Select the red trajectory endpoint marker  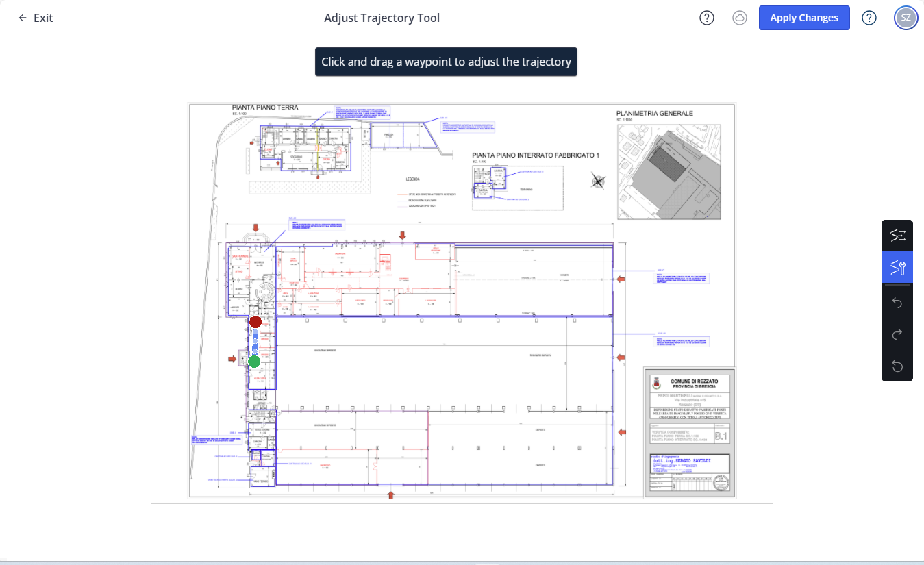point(255,322)
